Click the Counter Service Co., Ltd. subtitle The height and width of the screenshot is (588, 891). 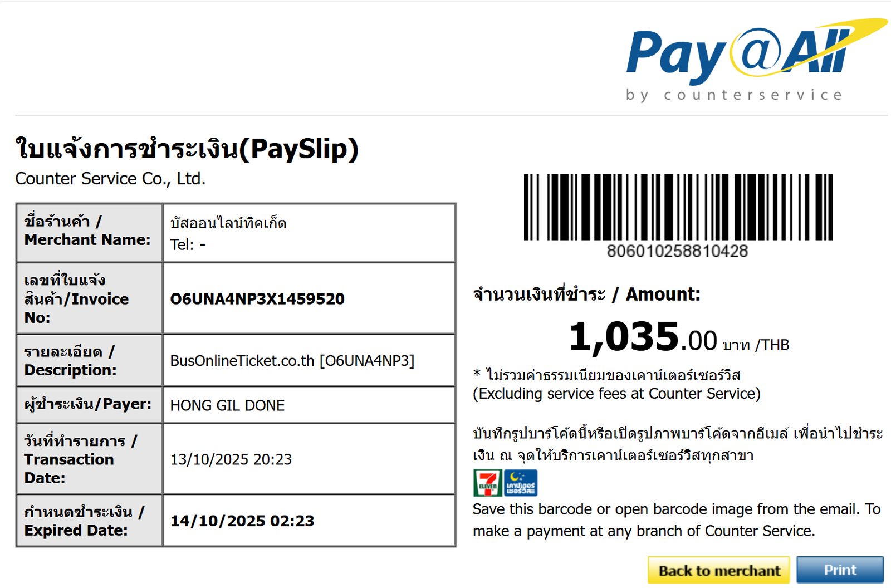coord(110,179)
